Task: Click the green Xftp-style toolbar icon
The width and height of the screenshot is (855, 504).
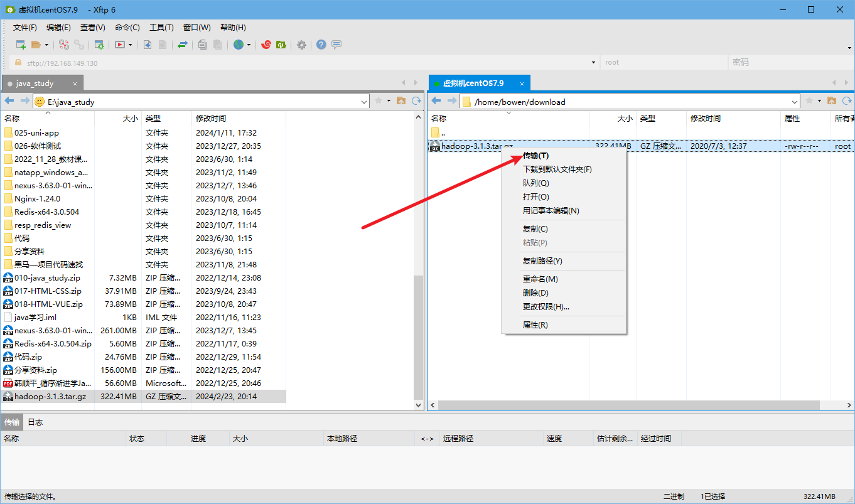Action: [x=281, y=45]
